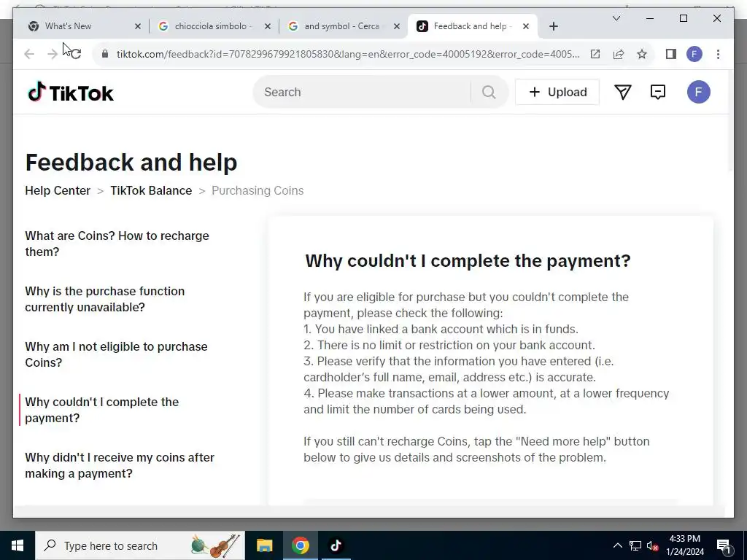Select the Feedback and help tab
747x560 pixels.
pyautogui.click(x=472, y=26)
